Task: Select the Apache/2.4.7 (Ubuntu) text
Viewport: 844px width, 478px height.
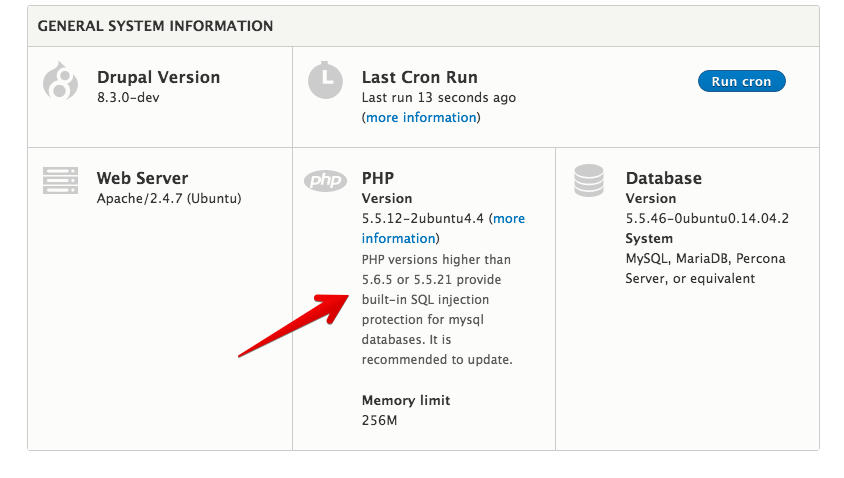Action: (x=169, y=198)
